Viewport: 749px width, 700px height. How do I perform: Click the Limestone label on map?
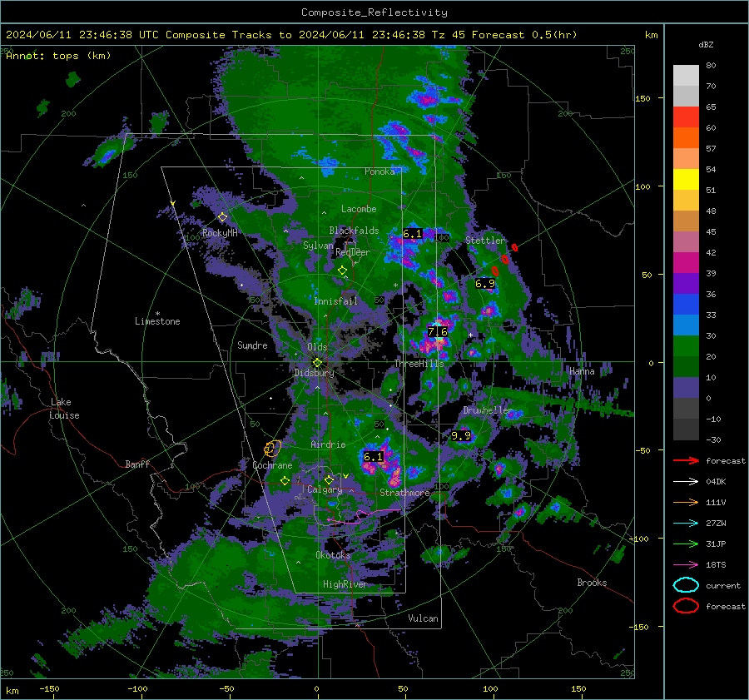157,321
